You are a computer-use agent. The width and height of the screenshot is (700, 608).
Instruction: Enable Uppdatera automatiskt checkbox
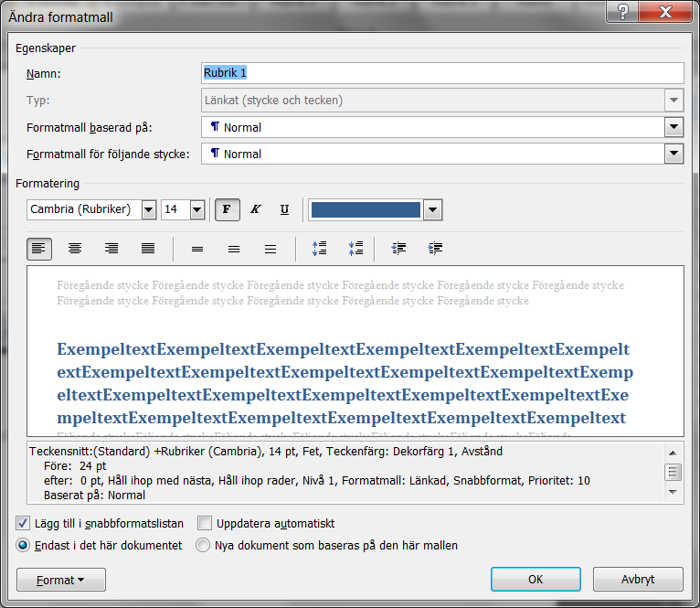click(x=205, y=523)
